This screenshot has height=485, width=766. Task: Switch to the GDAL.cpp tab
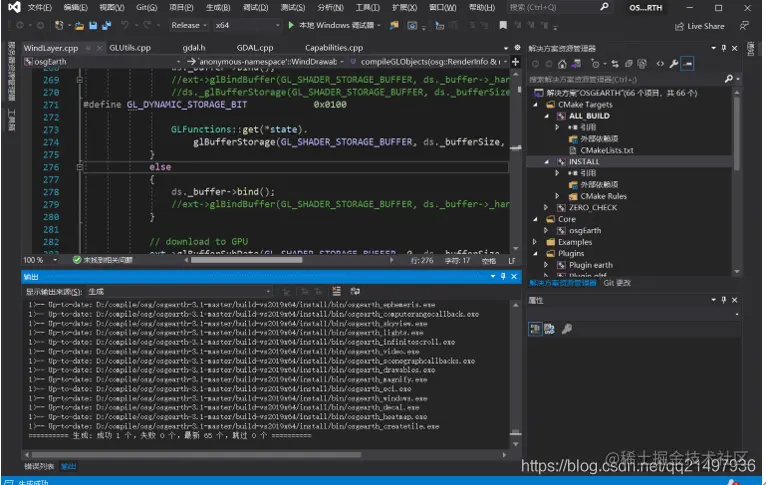click(255, 47)
